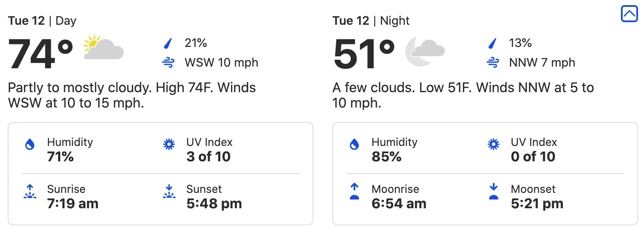The width and height of the screenshot is (644, 233).
Task: Click the partly cloudy sun icon
Action: [x=103, y=48]
